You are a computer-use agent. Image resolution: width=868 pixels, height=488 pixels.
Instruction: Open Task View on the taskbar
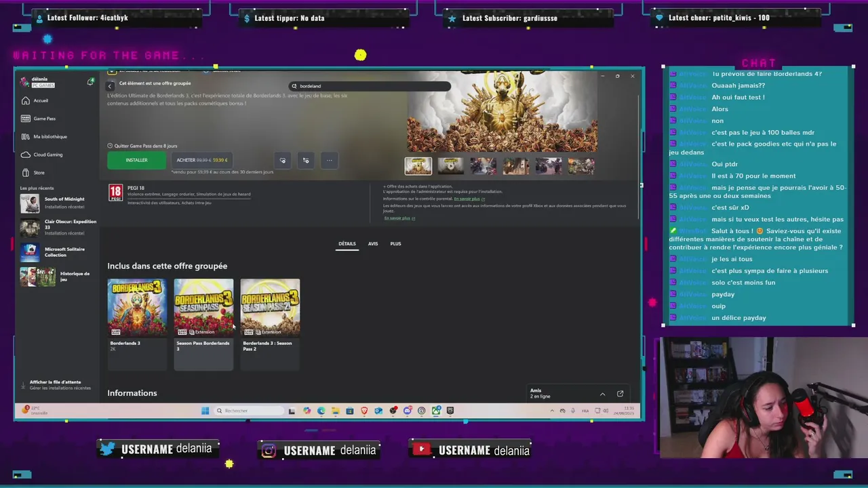292,411
